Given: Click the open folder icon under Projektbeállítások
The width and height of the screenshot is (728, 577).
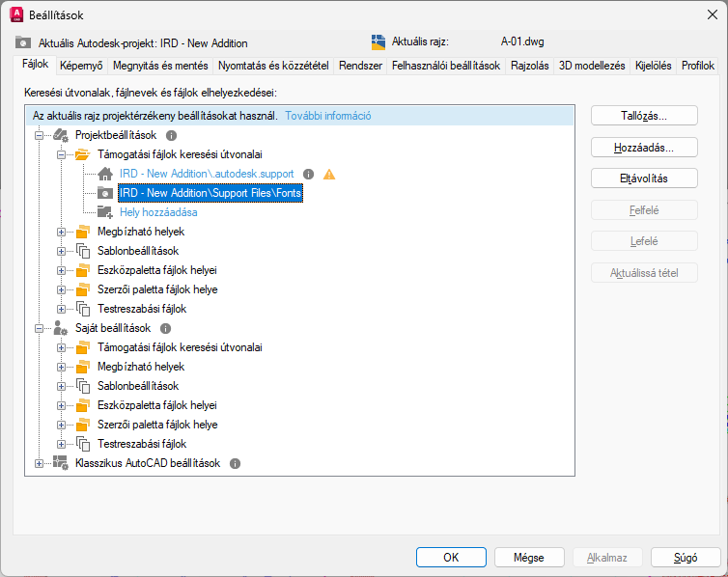Looking at the screenshot, I should 83,154.
